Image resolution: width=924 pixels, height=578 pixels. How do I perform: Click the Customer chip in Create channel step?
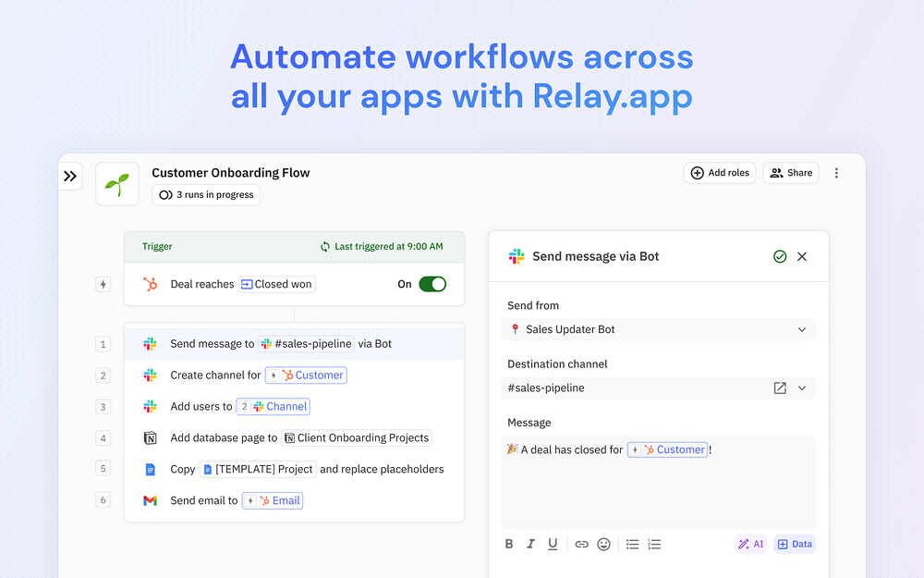306,375
